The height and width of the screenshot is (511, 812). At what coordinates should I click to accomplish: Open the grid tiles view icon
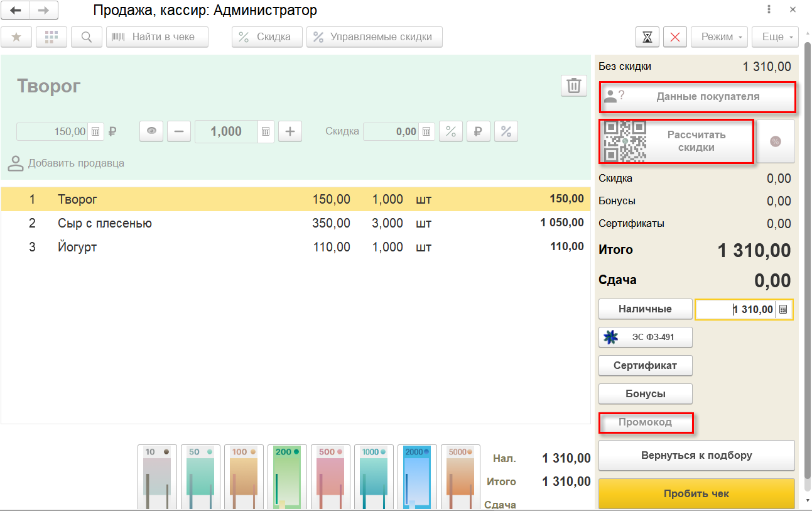[x=51, y=37]
